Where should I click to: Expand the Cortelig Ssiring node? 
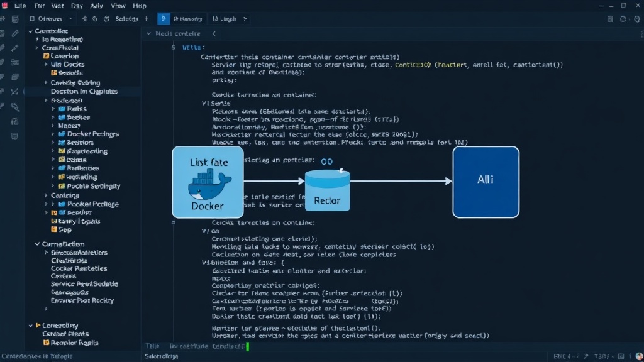coord(46,83)
